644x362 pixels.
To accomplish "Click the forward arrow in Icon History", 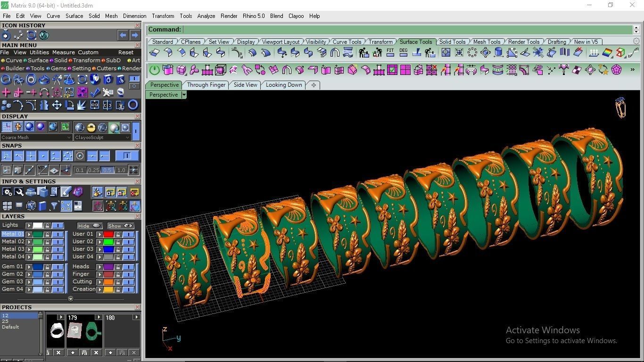I will tap(134, 35).
